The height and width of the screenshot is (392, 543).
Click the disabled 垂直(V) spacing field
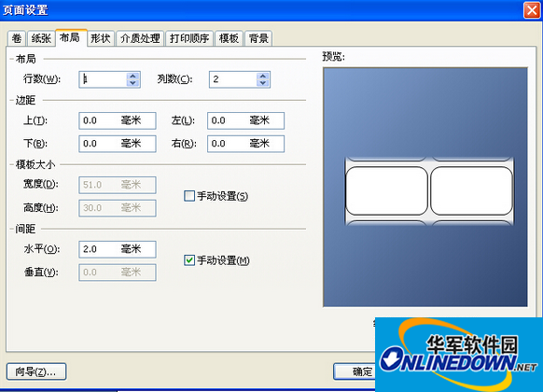click(118, 273)
